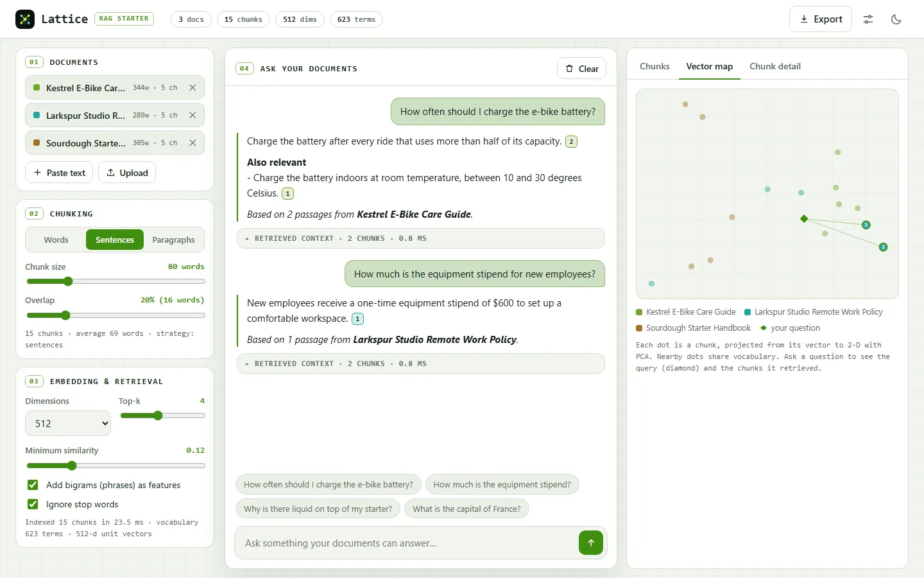This screenshot has width=924, height=578.
Task: Select Words chunking strategy
Action: [56, 240]
